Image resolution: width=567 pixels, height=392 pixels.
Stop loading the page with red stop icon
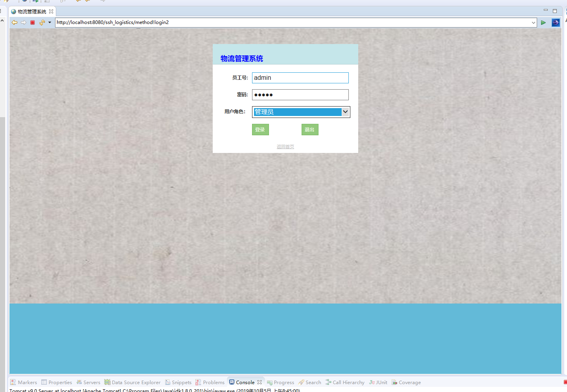(33, 22)
